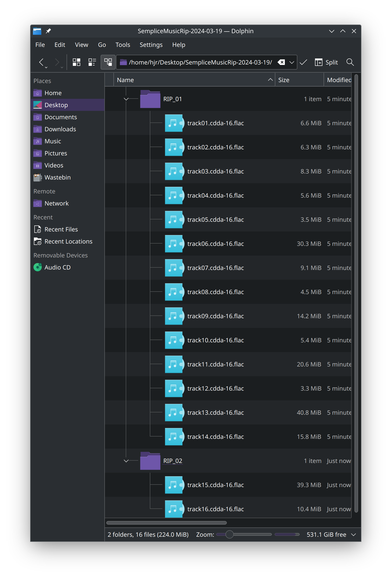This screenshot has width=392, height=578.
Task: Collapse the RIP_01 folder
Action: [126, 99]
